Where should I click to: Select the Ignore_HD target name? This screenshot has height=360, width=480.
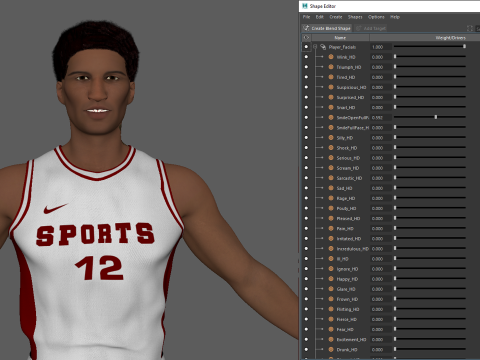point(347,269)
